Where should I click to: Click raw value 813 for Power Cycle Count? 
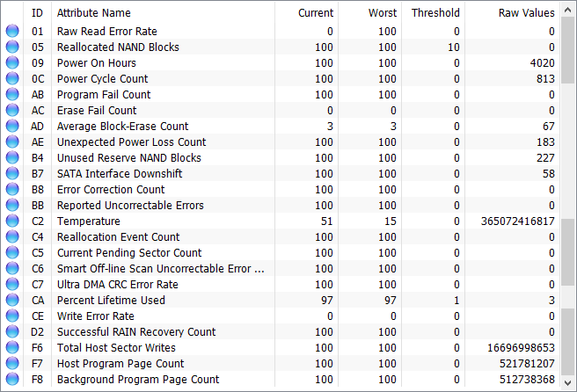tap(545, 79)
